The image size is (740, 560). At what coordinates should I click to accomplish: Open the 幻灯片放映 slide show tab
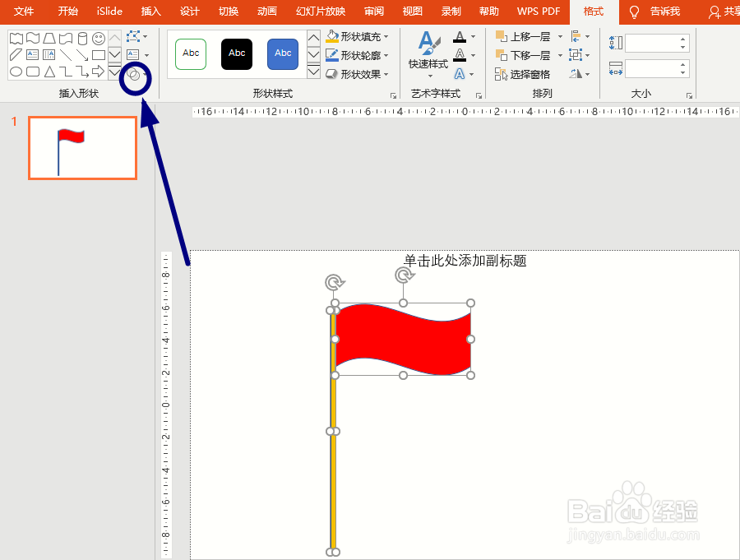click(321, 12)
